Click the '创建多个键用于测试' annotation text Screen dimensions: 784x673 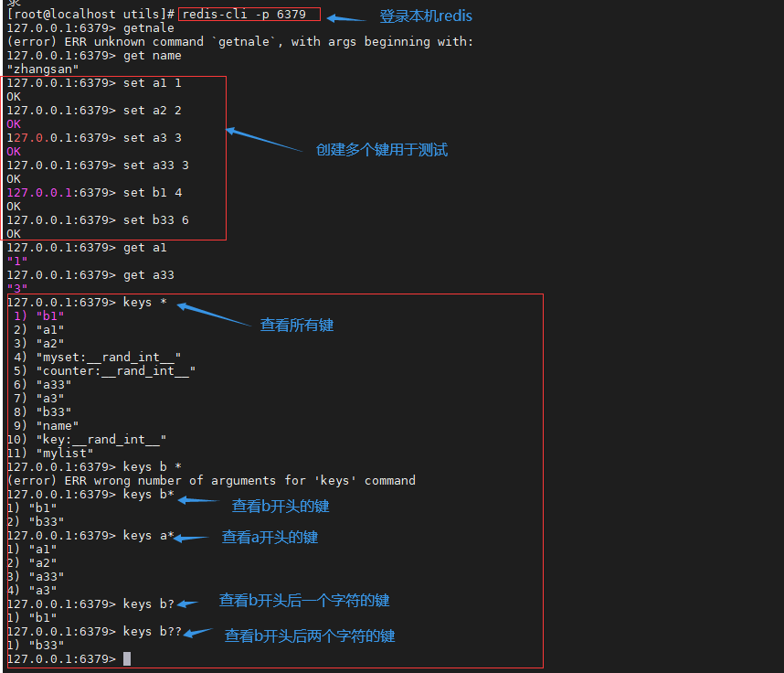(x=382, y=150)
